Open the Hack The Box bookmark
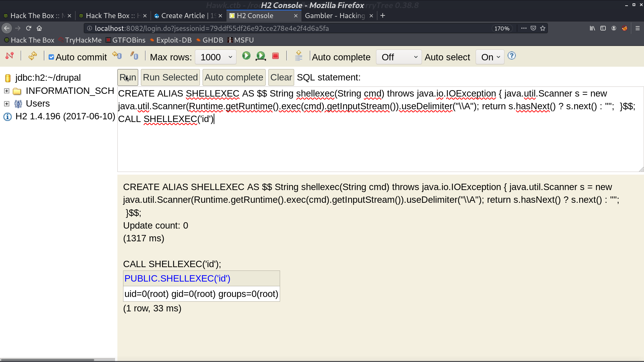 tap(29, 40)
